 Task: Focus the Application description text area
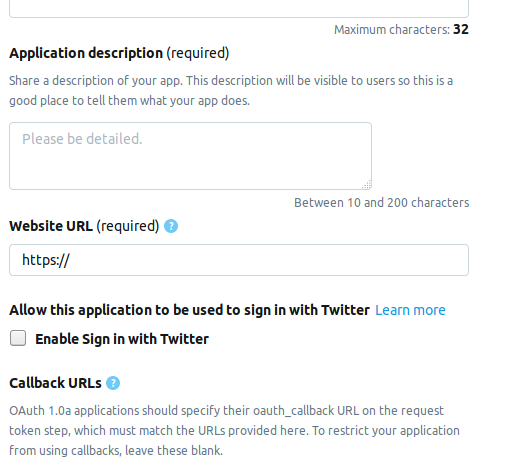(x=190, y=156)
